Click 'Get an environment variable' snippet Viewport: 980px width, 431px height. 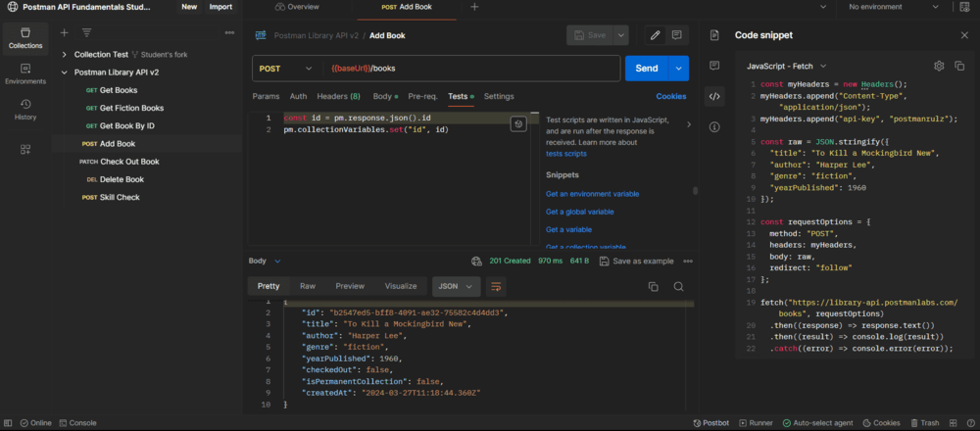(x=592, y=194)
